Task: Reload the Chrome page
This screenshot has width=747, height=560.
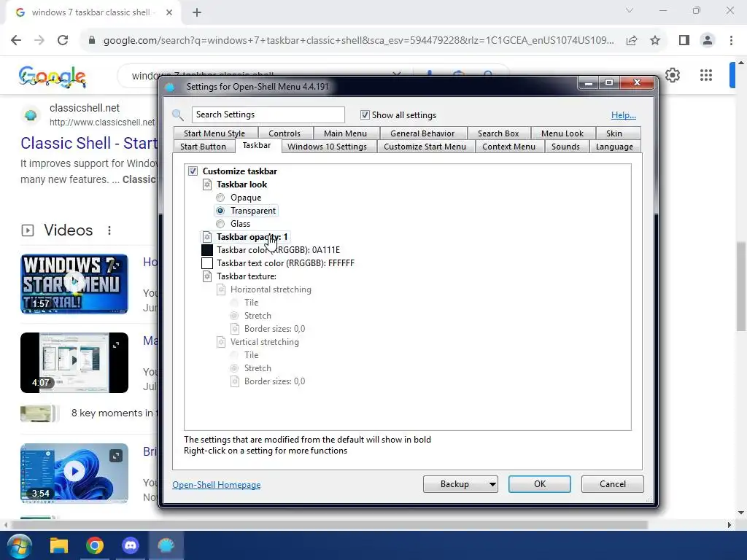Action: (63, 41)
